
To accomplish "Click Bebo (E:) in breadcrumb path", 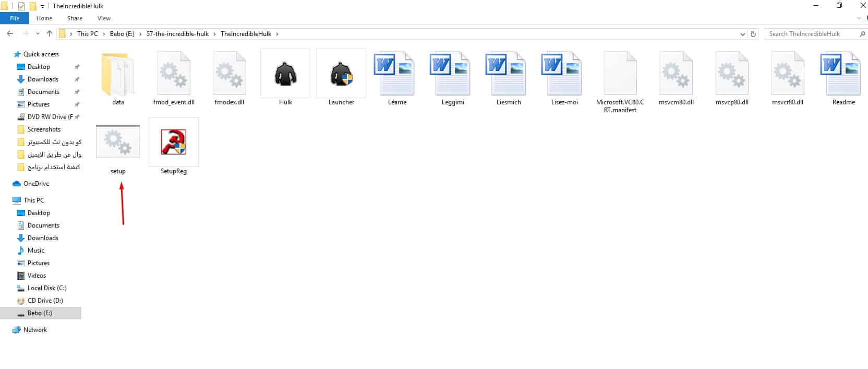I will [x=122, y=34].
